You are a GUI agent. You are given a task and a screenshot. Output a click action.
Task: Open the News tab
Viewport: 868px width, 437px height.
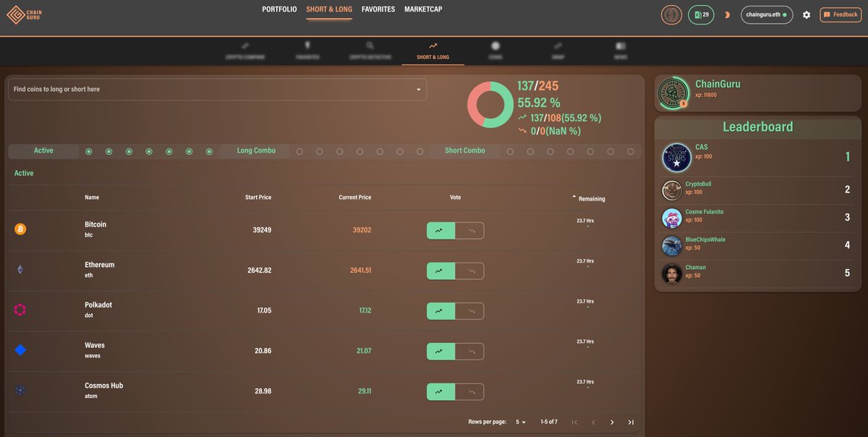click(621, 51)
